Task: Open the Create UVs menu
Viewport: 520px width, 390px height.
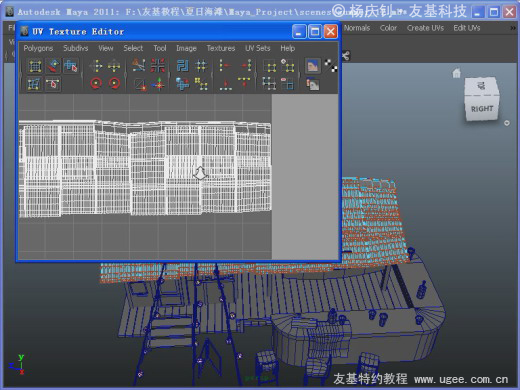Action: coord(425,28)
